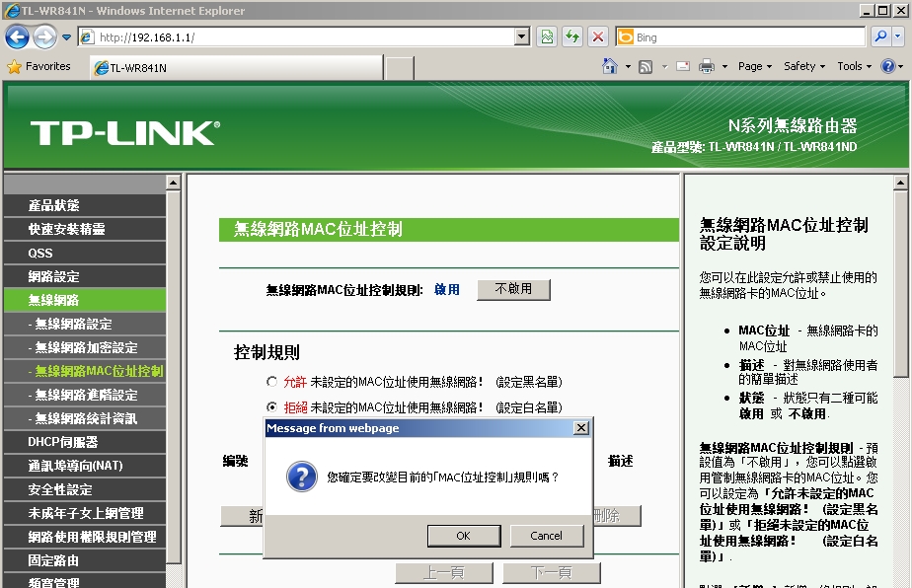
Task: Open the Tools menu
Action: (855, 66)
